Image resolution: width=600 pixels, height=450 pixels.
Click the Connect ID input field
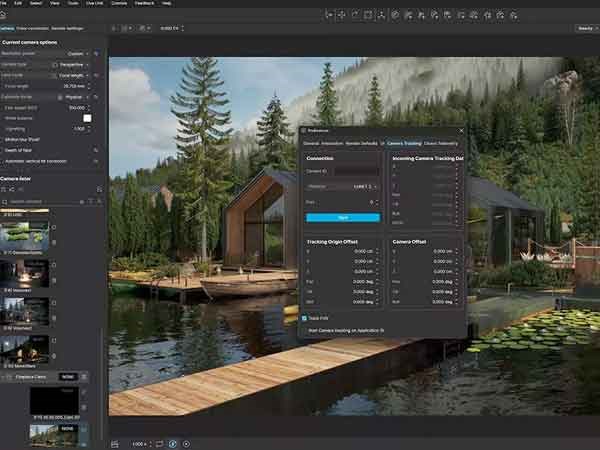coord(356,171)
